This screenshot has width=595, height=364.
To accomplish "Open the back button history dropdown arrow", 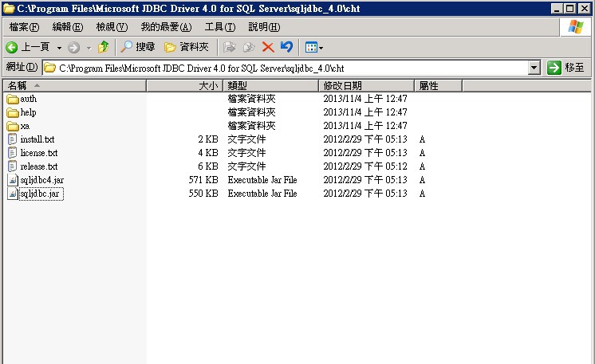I will [x=59, y=48].
